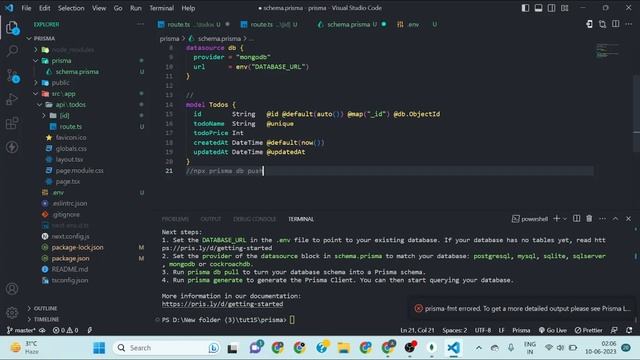Open the Terminal menu

[161, 8]
